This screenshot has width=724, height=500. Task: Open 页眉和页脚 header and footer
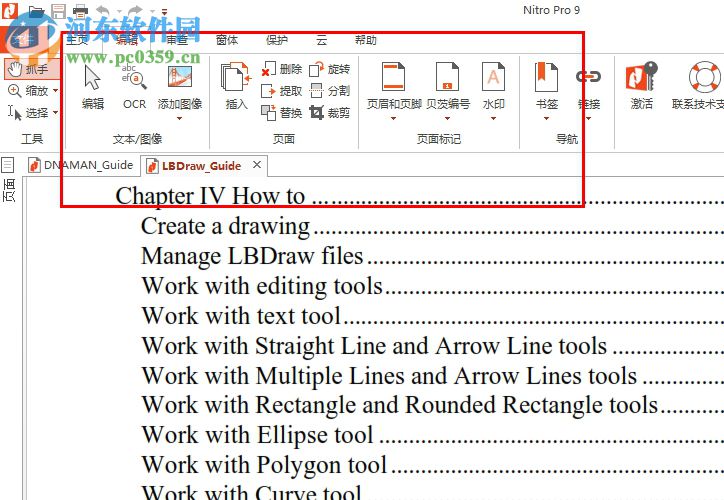[x=394, y=88]
